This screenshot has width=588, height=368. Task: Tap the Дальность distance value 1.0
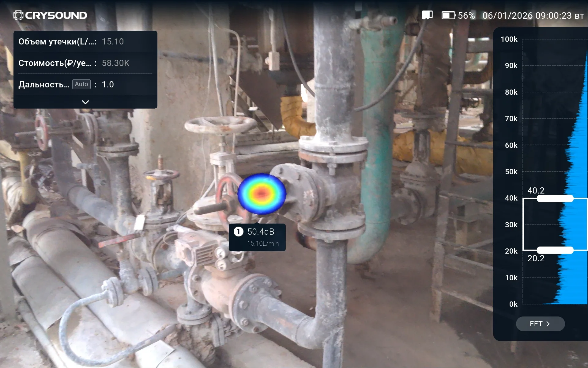point(108,85)
